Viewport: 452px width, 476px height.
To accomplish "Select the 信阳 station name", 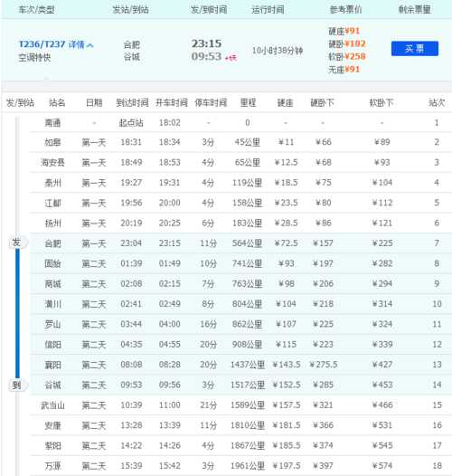I will [x=52, y=345].
